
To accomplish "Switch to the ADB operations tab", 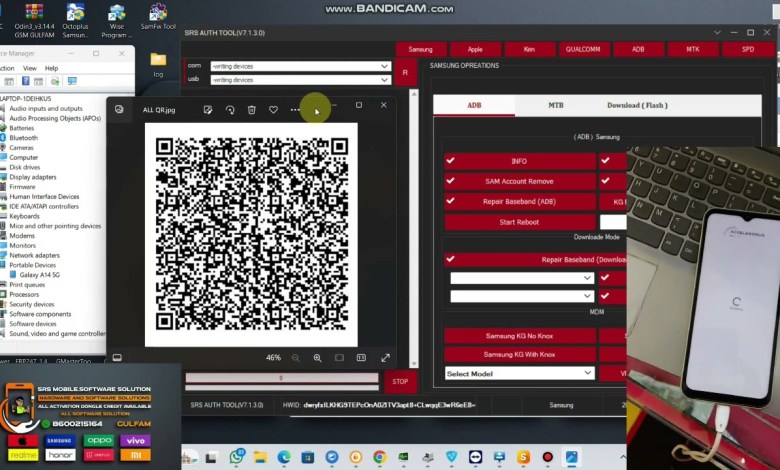I will [474, 105].
